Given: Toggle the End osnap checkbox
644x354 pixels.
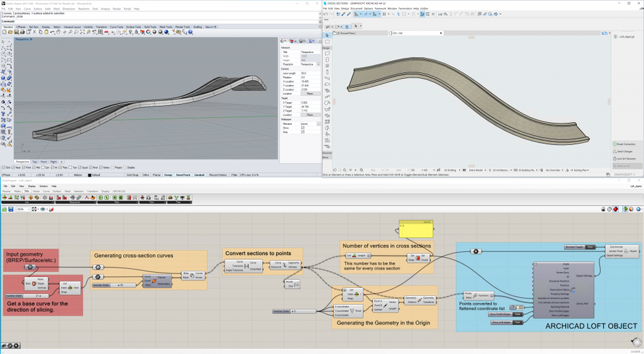Looking at the screenshot, I should pos(3,167).
